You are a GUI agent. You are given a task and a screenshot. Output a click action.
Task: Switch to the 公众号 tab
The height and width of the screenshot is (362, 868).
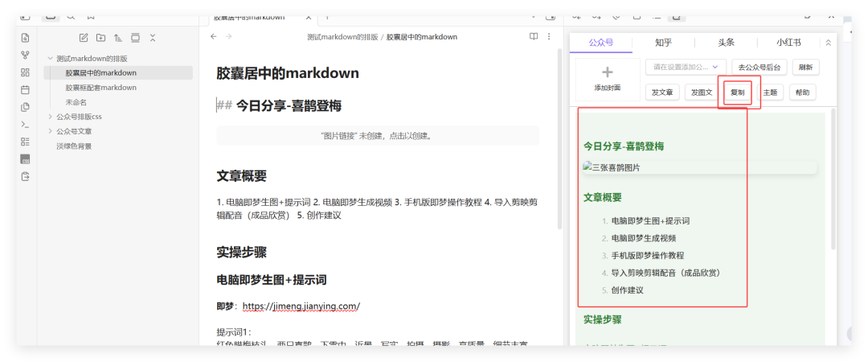point(601,43)
